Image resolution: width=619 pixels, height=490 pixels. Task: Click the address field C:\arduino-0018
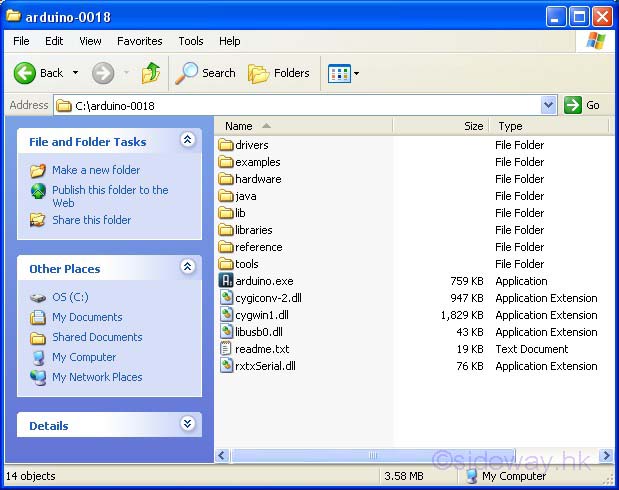pyautogui.click(x=297, y=105)
